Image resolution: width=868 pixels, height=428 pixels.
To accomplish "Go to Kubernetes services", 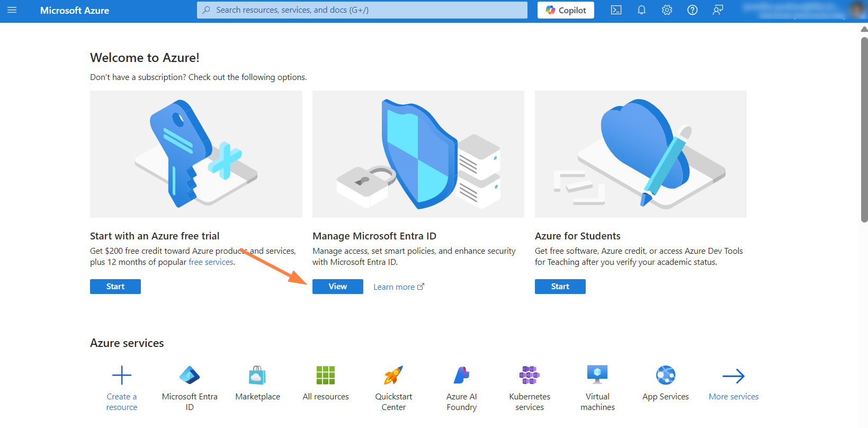I will (x=530, y=388).
